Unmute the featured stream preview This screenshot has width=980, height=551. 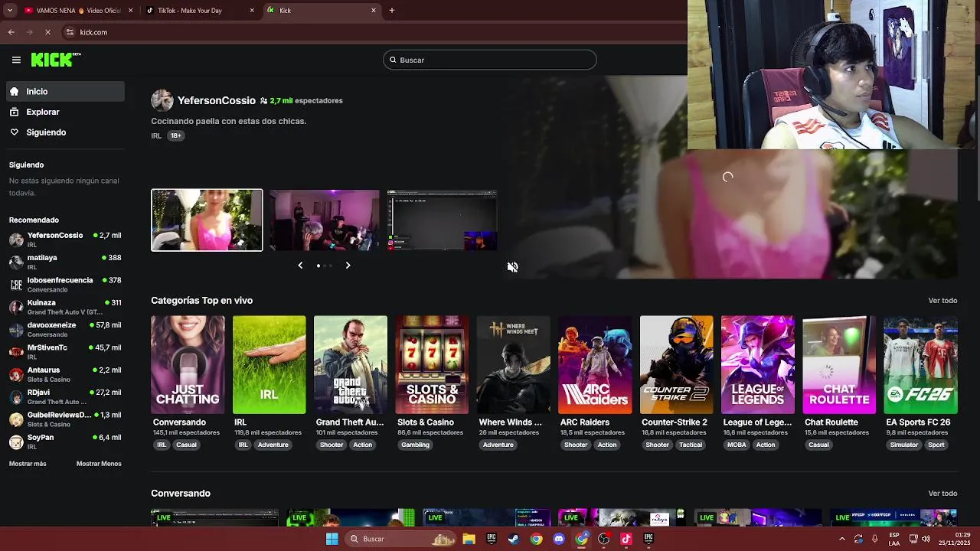[512, 267]
